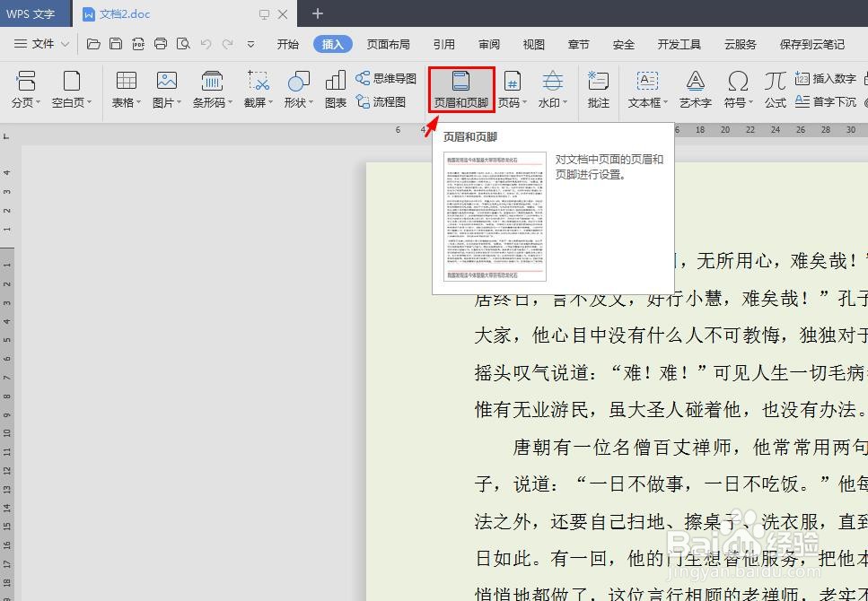Insert a 批注 comment
Screen dimensions: 868x601
599,89
